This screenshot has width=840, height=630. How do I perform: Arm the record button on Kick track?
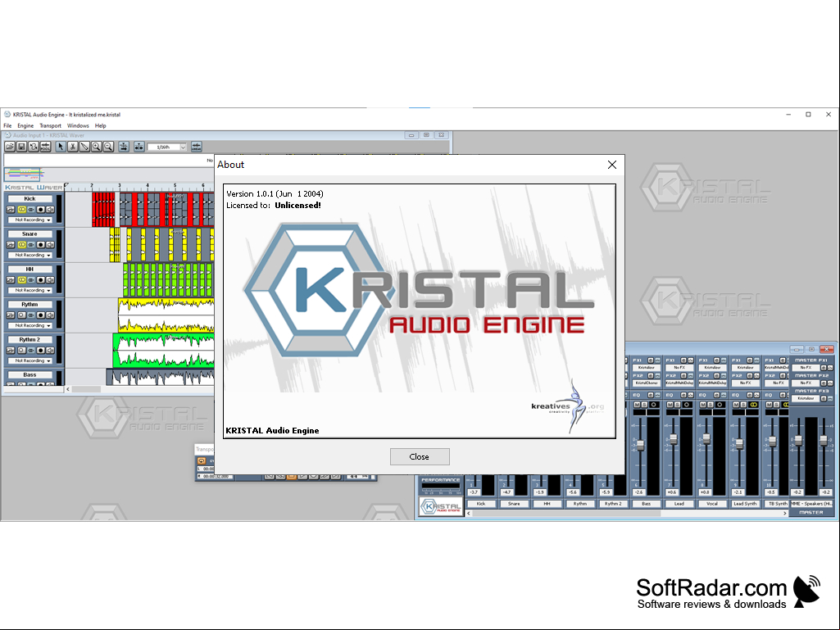(41, 210)
